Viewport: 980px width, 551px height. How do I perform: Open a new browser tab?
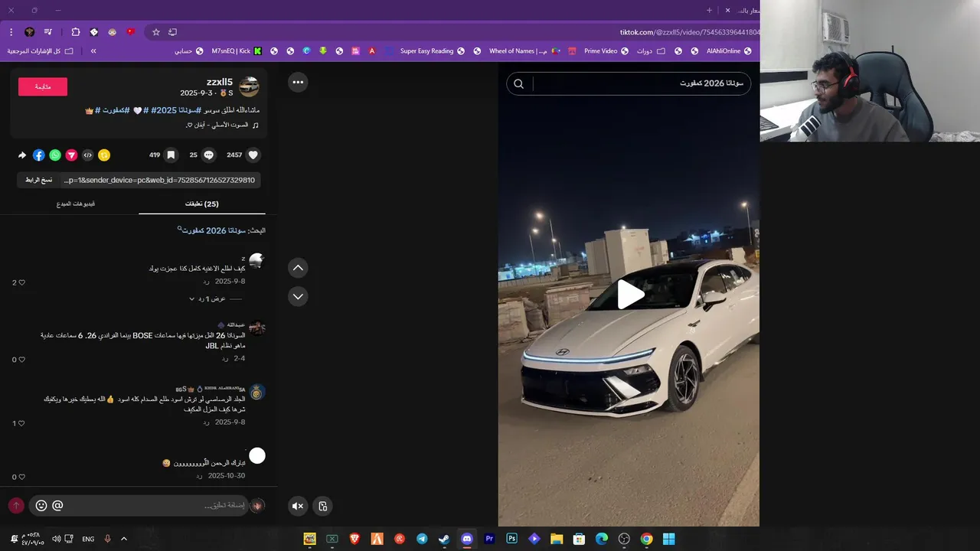tap(709, 10)
